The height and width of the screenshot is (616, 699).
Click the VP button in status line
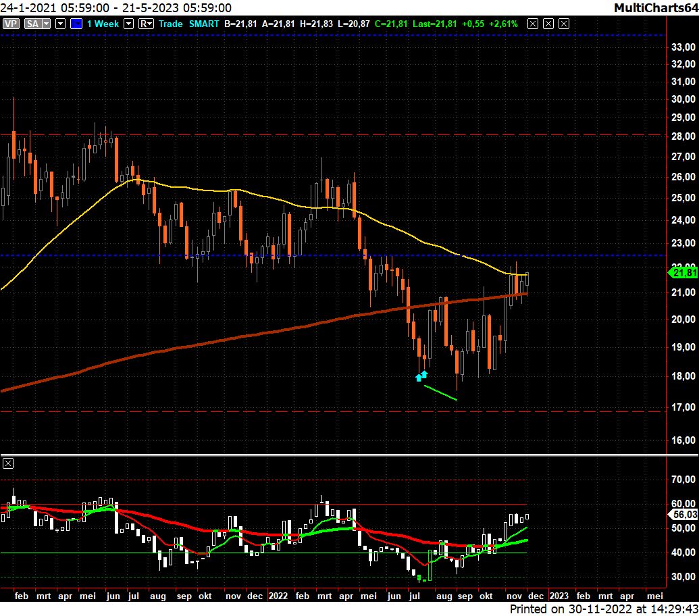(11, 24)
